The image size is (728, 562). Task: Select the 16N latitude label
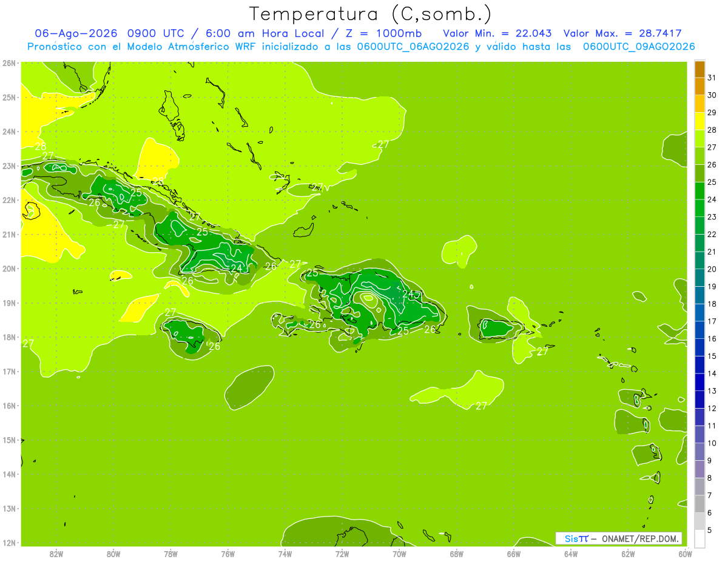(8, 406)
